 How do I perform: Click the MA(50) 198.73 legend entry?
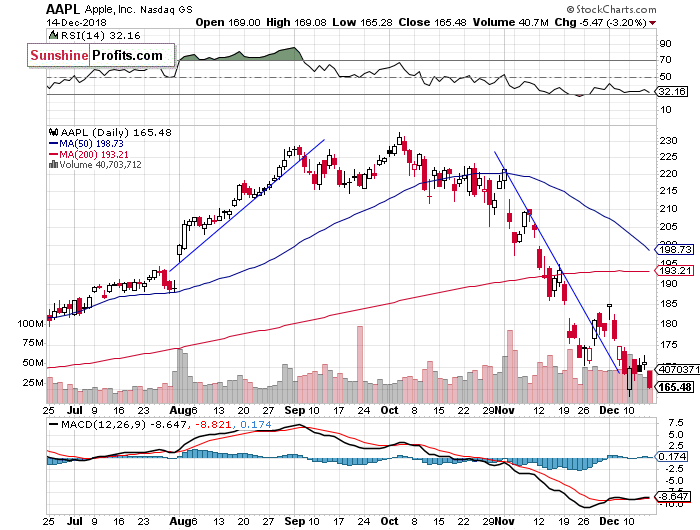[x=91, y=144]
